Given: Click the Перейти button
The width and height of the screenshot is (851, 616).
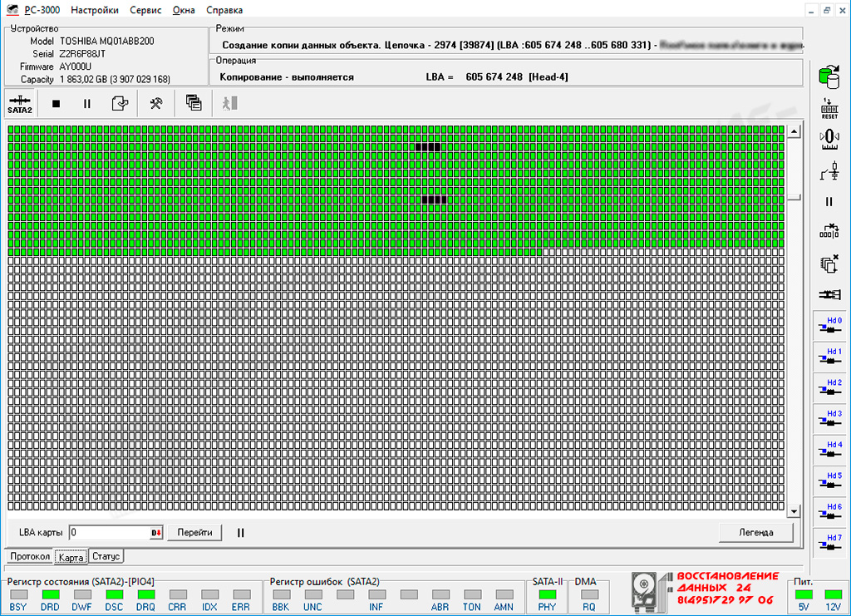Looking at the screenshot, I should pos(194,532).
